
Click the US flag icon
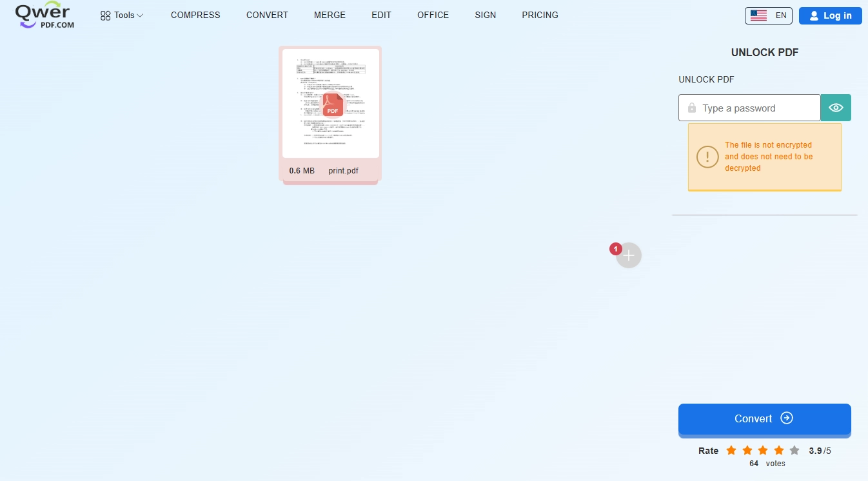(x=758, y=15)
